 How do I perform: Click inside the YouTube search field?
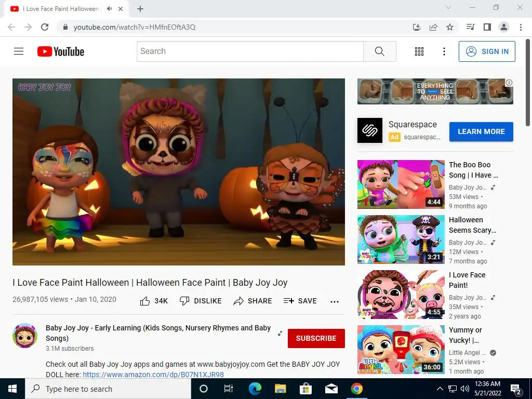pyautogui.click(x=250, y=51)
